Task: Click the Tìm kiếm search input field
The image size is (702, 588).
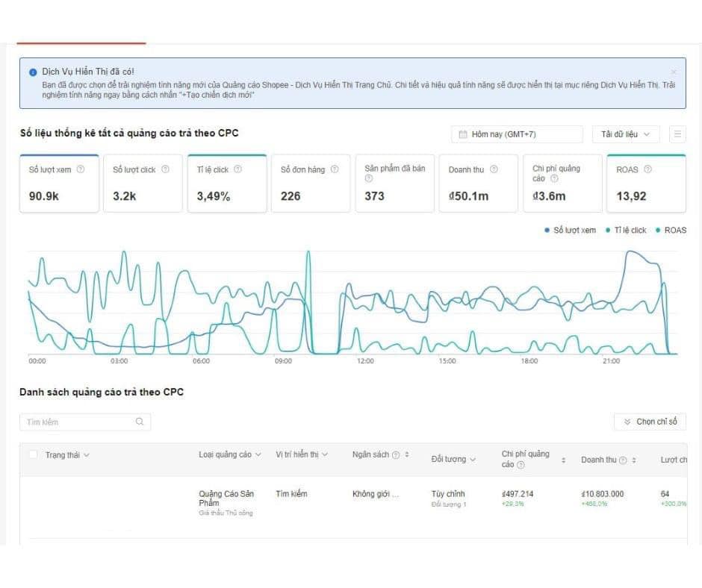Action: click(x=78, y=422)
